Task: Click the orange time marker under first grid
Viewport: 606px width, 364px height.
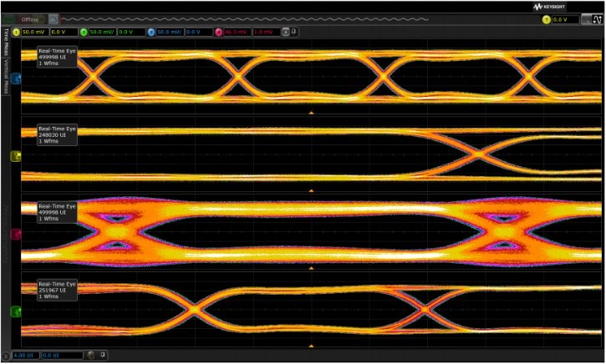Action: click(x=312, y=113)
